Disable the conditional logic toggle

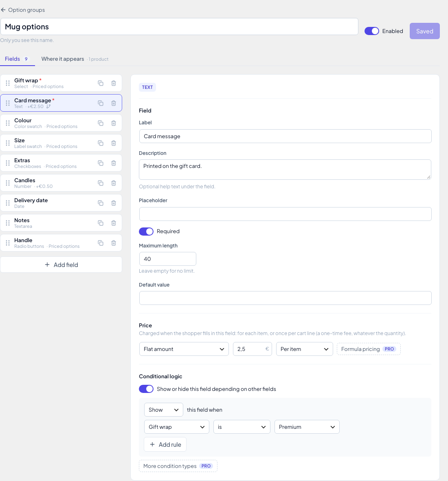click(146, 389)
